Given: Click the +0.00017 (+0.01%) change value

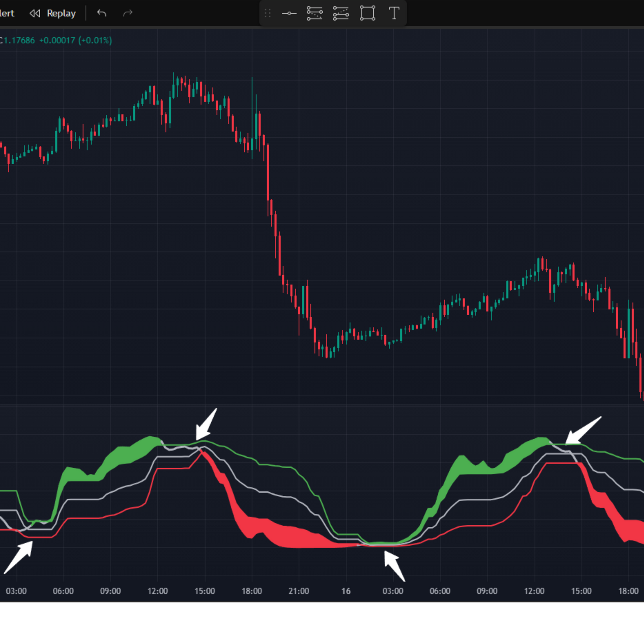Looking at the screenshot, I should click(75, 40).
